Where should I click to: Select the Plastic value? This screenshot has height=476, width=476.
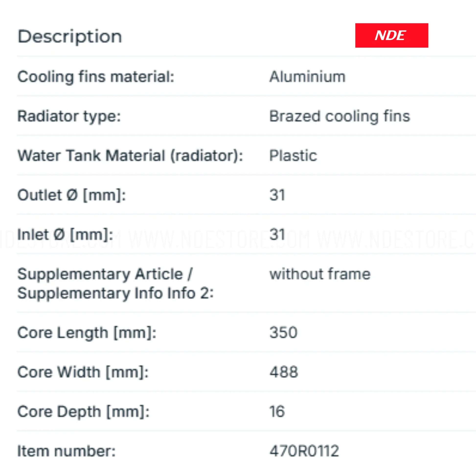[293, 156]
